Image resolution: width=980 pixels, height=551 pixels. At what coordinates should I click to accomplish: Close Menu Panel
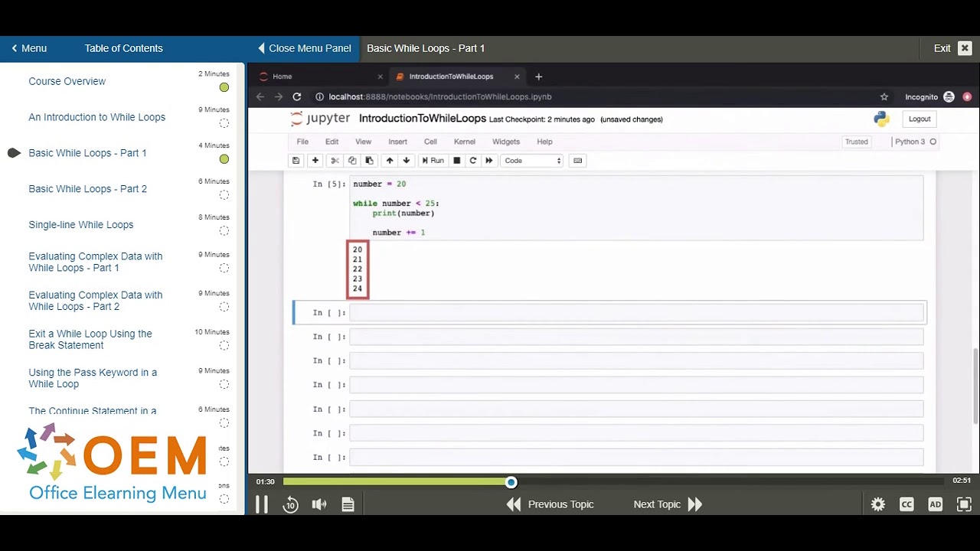(304, 48)
